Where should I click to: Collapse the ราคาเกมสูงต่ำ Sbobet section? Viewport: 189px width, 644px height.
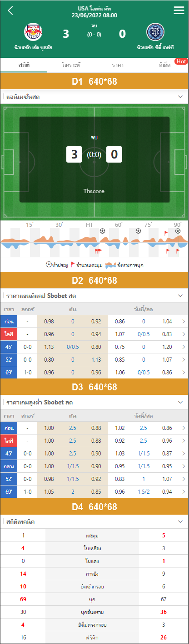[180, 403]
